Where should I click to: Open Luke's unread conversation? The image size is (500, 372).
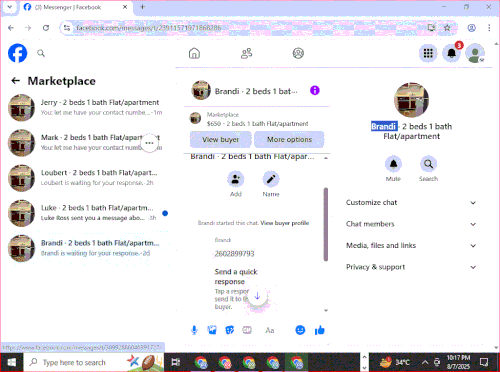[x=87, y=213]
